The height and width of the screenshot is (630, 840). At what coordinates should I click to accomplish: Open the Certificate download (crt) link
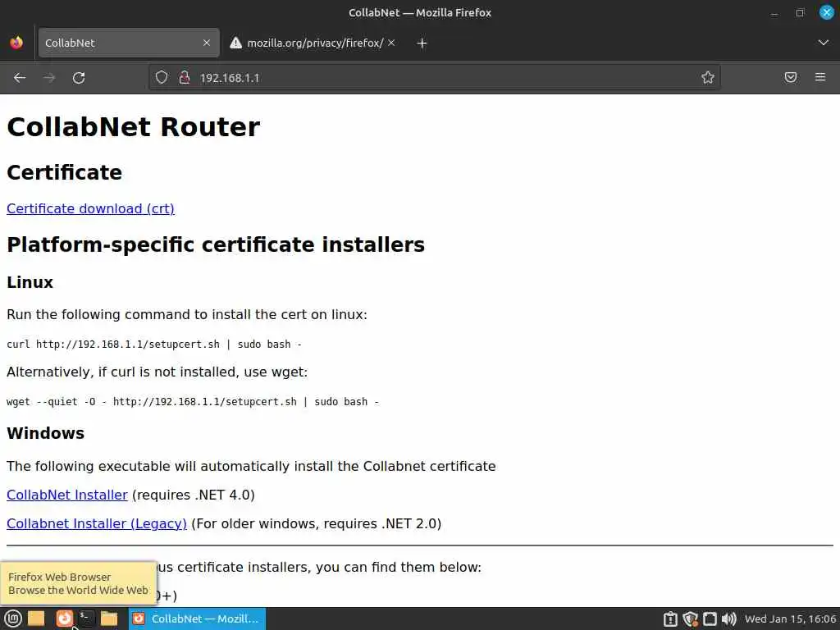coord(90,208)
